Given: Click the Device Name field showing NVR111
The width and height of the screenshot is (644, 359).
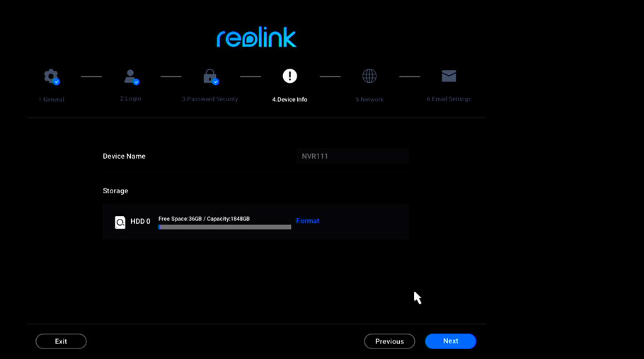Looking at the screenshot, I should 352,156.
